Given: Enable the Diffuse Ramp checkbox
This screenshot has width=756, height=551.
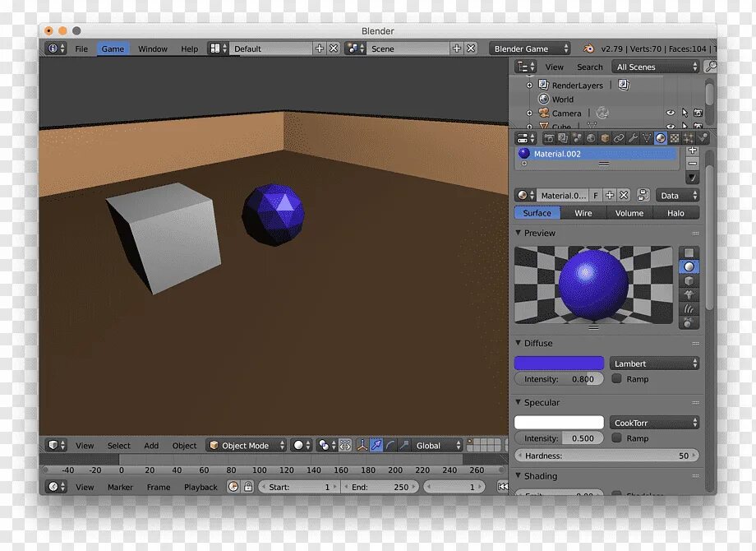Looking at the screenshot, I should [x=616, y=379].
